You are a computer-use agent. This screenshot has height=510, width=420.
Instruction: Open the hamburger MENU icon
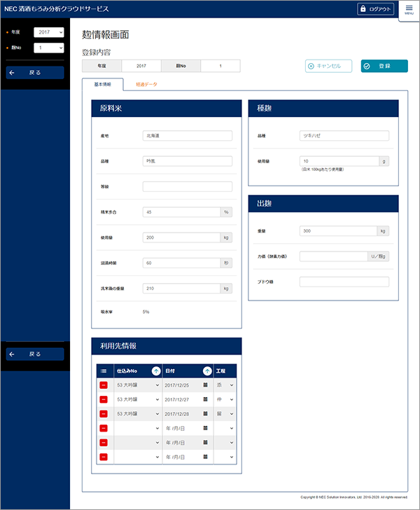tap(409, 9)
